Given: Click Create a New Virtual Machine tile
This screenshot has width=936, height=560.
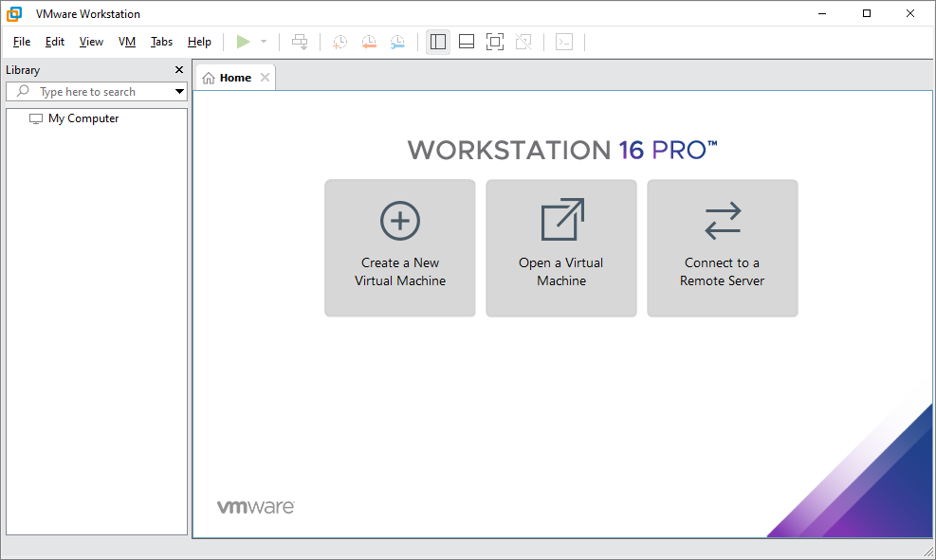Looking at the screenshot, I should tap(400, 248).
